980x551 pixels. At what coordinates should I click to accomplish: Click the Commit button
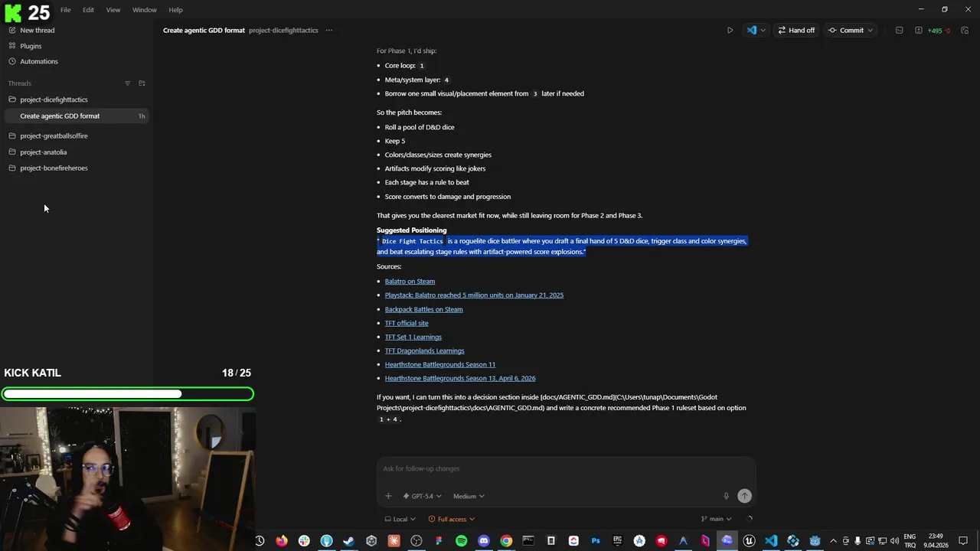[846, 31]
